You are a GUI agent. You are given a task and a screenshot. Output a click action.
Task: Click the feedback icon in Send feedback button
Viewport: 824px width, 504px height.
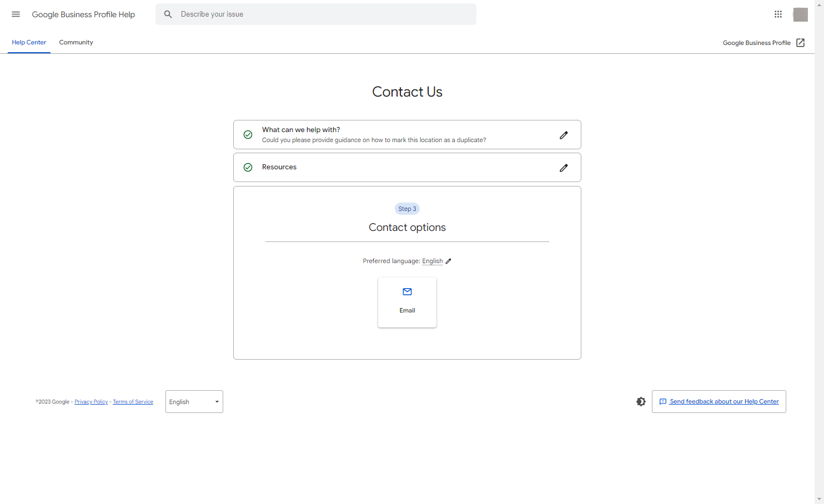pos(662,402)
